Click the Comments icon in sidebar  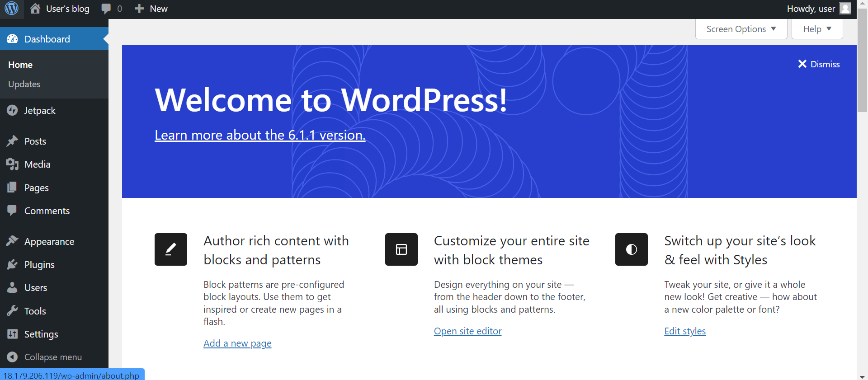[12, 211]
